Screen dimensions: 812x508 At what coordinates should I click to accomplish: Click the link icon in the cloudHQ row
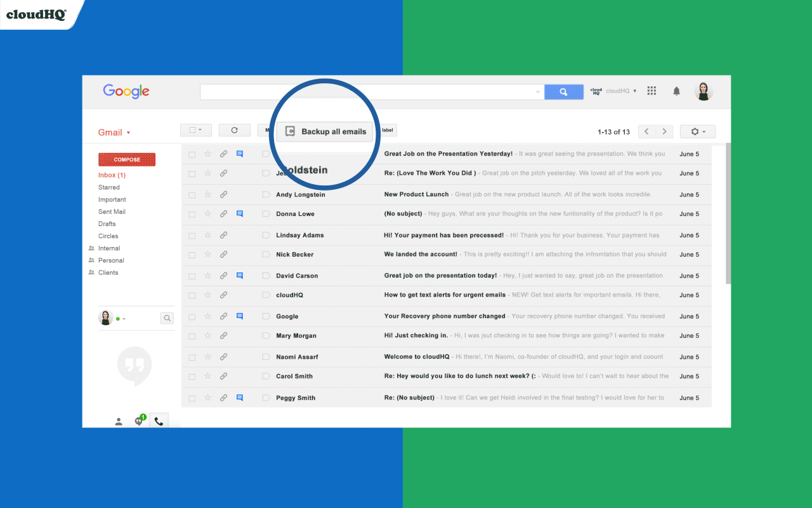[223, 295]
